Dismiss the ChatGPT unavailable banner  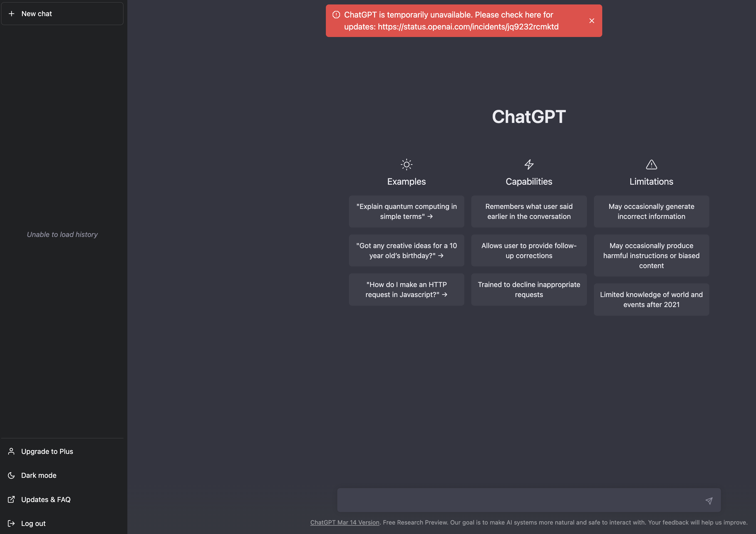tap(591, 20)
